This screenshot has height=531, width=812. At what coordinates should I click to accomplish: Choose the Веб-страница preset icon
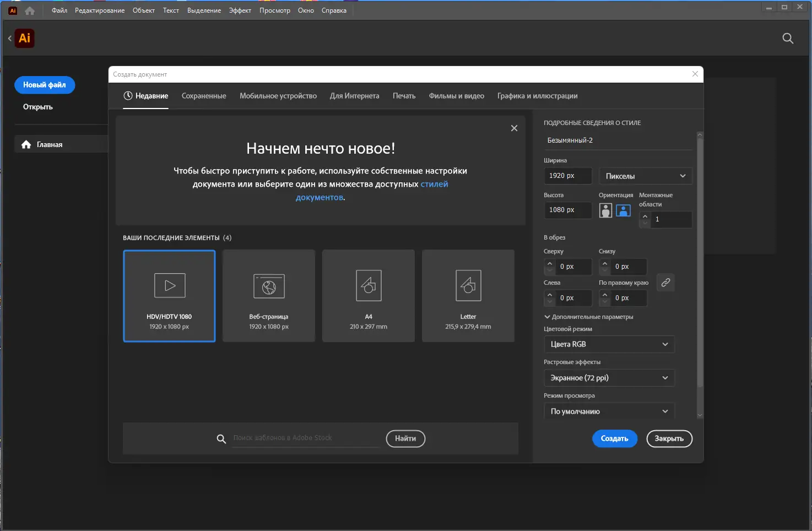269,286
